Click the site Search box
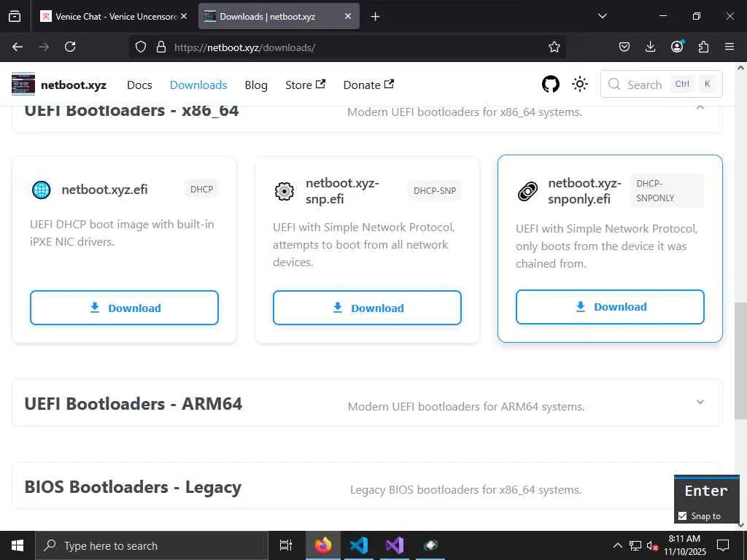 click(x=661, y=85)
